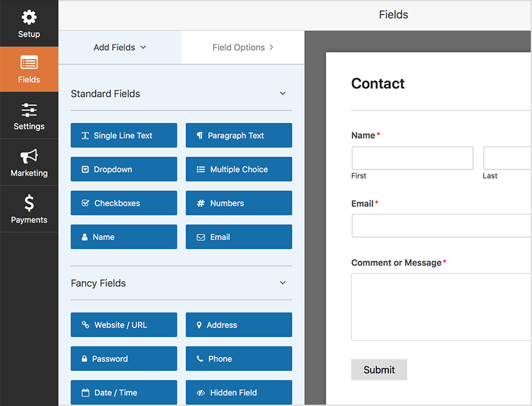Select the Fields sidebar icon
Image resolution: width=532 pixels, height=406 pixels.
click(29, 63)
